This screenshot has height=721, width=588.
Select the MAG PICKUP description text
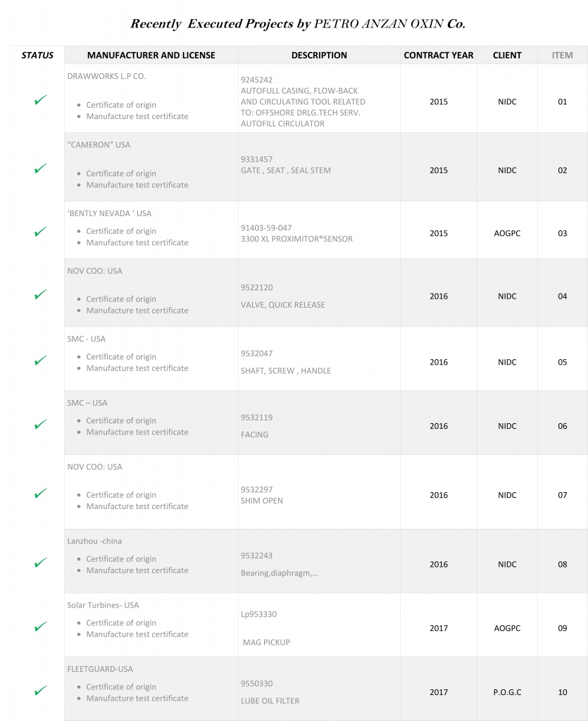[266, 642]
